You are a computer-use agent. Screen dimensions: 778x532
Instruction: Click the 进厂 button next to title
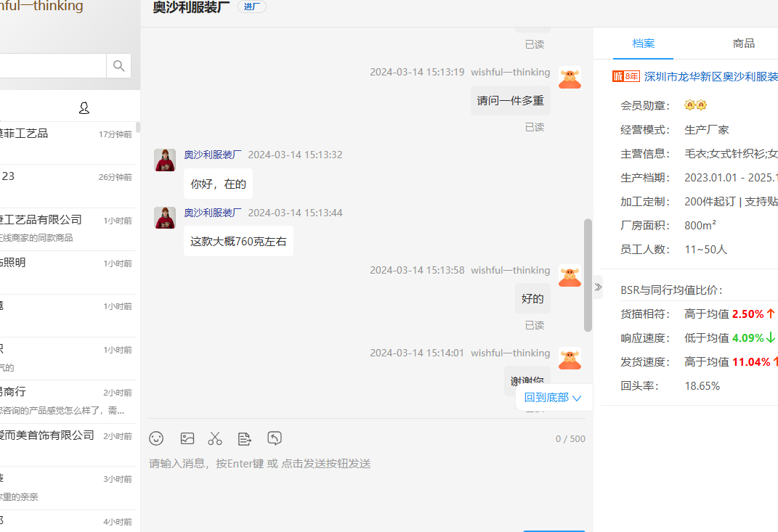click(x=252, y=7)
